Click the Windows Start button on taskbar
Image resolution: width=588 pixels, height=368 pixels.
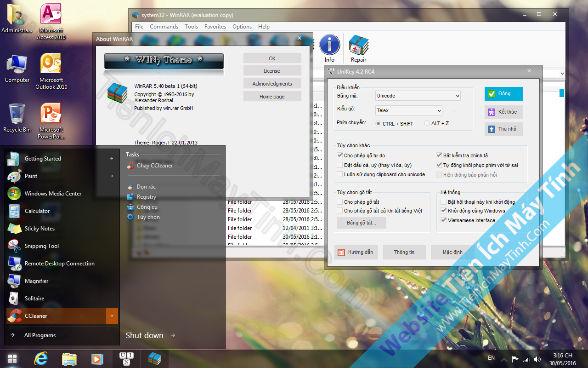click(x=12, y=359)
